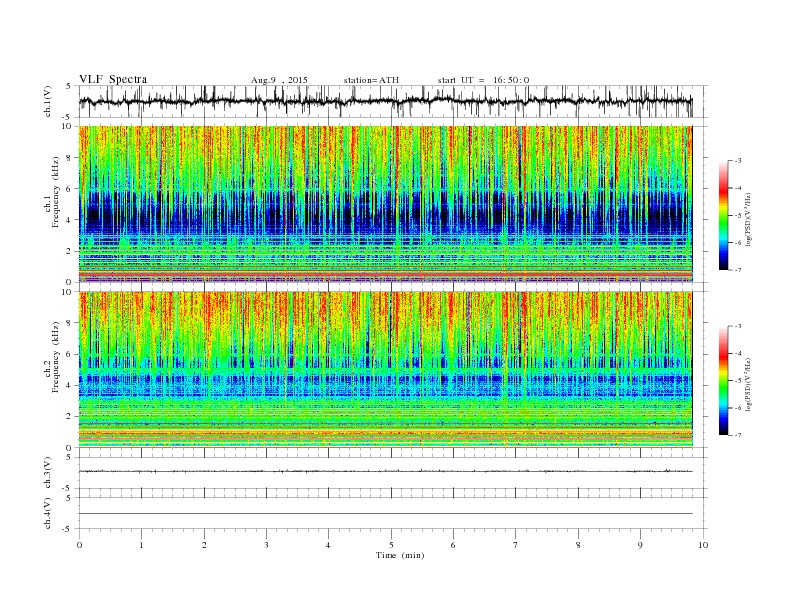Click the 'ch.1(V)' waveform axis label
Screen dimensions: 792x612
tap(48, 101)
